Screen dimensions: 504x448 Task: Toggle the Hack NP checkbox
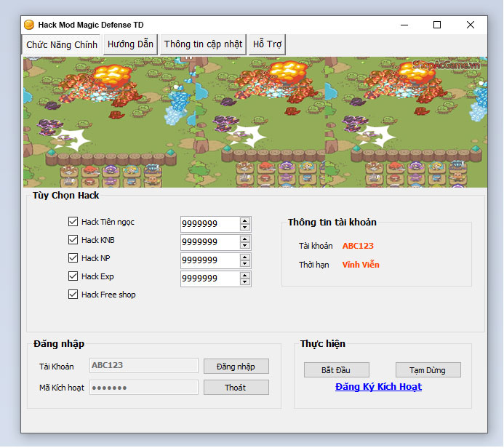click(73, 257)
